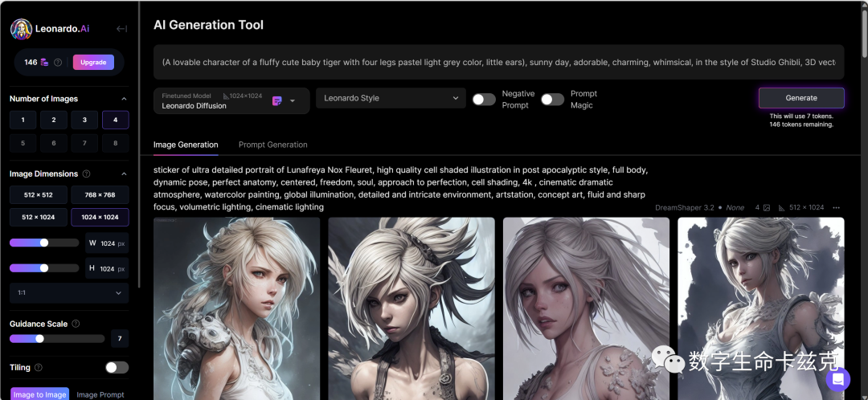
Task: Click the '146 tokens remaining' text
Action: (801, 124)
